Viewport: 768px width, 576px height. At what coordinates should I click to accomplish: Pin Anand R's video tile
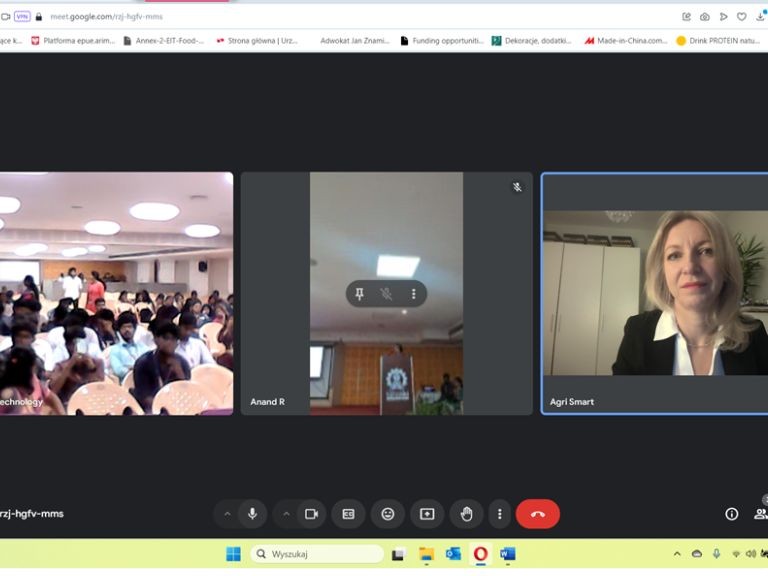pyautogui.click(x=360, y=294)
